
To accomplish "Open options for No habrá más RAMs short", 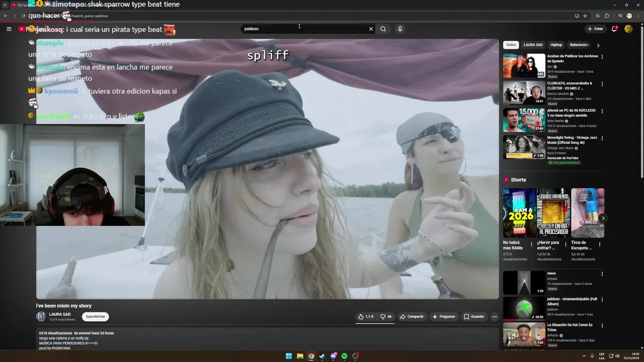I will tap(531, 244).
